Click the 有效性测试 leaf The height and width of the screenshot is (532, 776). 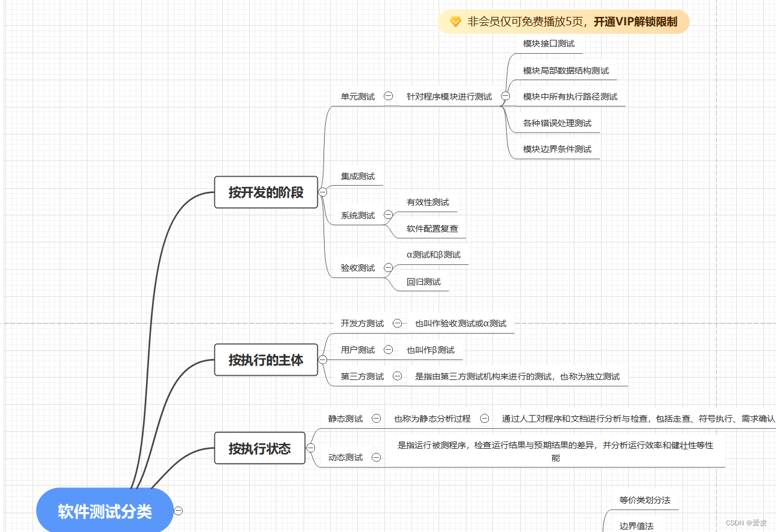tap(428, 202)
